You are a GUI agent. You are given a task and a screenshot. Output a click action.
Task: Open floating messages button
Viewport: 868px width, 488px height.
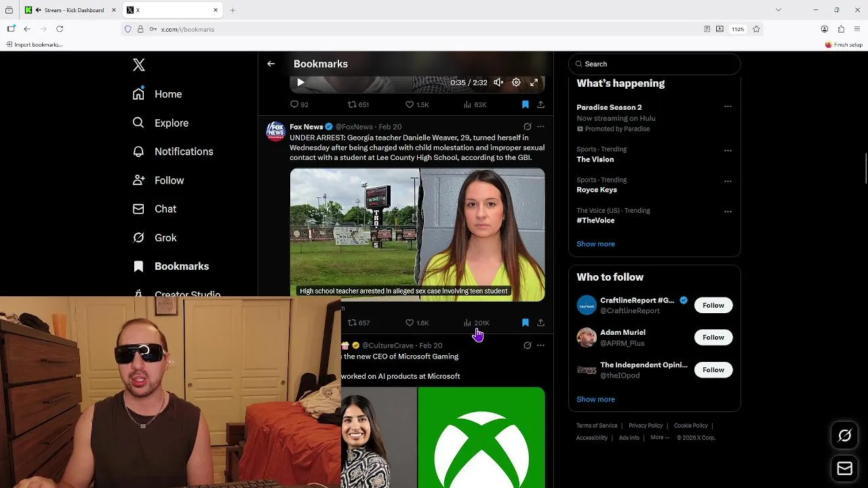[x=845, y=468]
